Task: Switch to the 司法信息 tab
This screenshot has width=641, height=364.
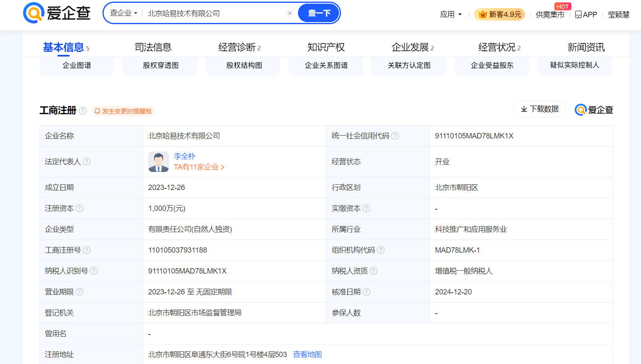Action: coord(153,47)
